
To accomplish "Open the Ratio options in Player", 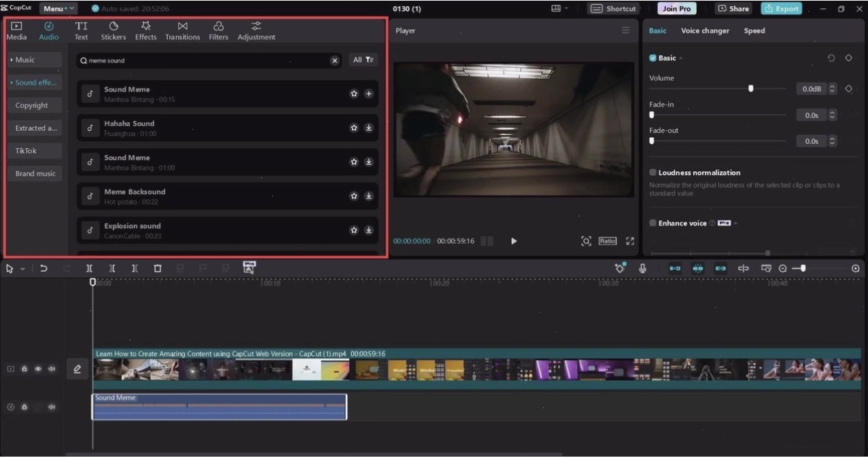I will pos(607,241).
